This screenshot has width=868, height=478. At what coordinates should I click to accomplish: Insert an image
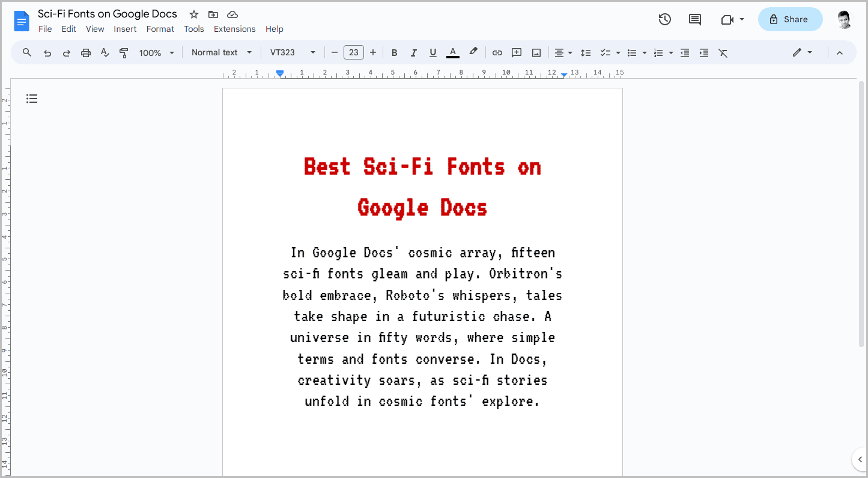pos(535,52)
